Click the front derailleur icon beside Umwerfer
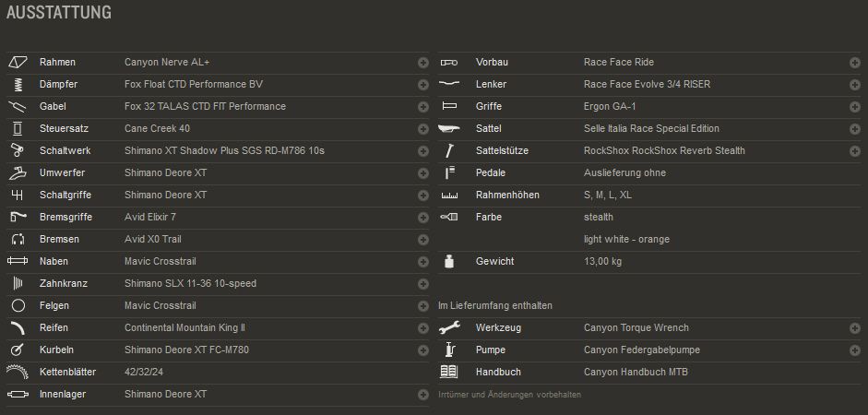This screenshot has width=868, height=415. pos(18,172)
